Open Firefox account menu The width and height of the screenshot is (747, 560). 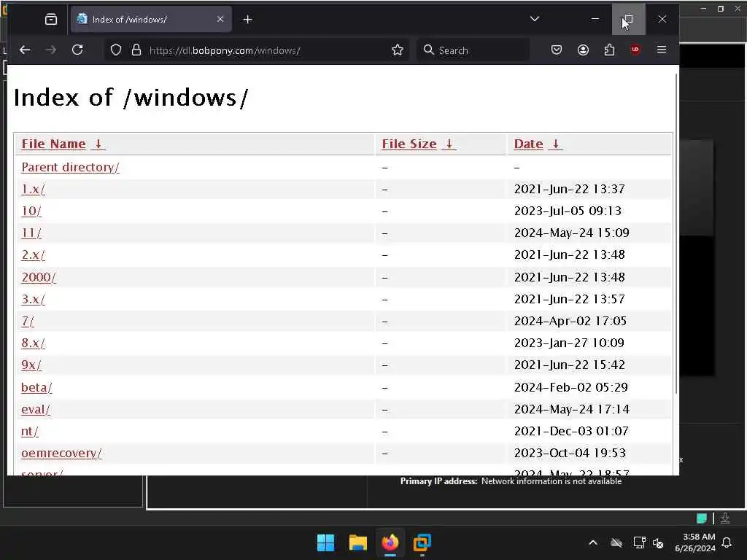click(x=583, y=50)
